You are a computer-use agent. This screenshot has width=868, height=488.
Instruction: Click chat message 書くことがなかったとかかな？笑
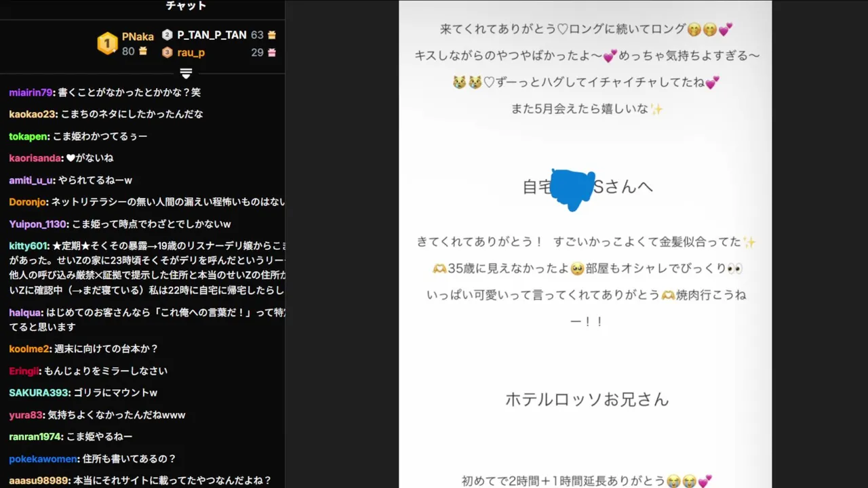(x=129, y=92)
